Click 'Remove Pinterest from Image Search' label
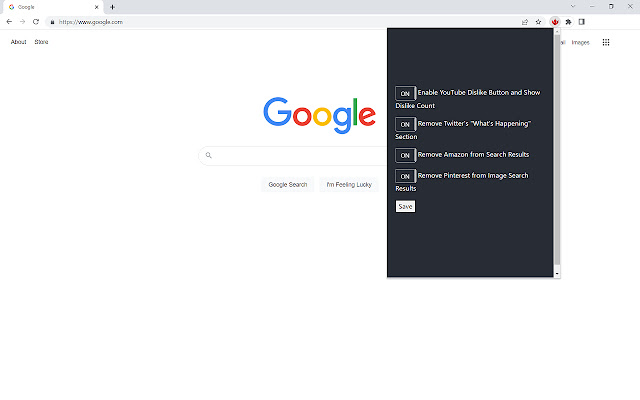Image resolution: width=640 pixels, height=400 pixels. coord(473,176)
